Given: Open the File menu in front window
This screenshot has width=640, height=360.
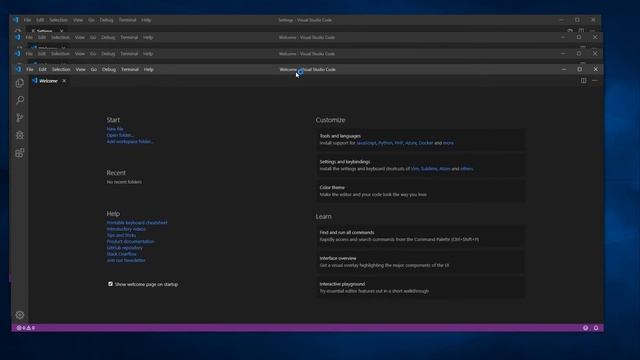Looking at the screenshot, I should [30, 69].
